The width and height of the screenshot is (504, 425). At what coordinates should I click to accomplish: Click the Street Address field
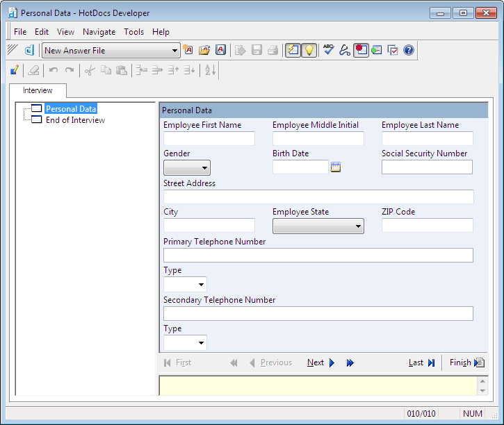coord(318,197)
